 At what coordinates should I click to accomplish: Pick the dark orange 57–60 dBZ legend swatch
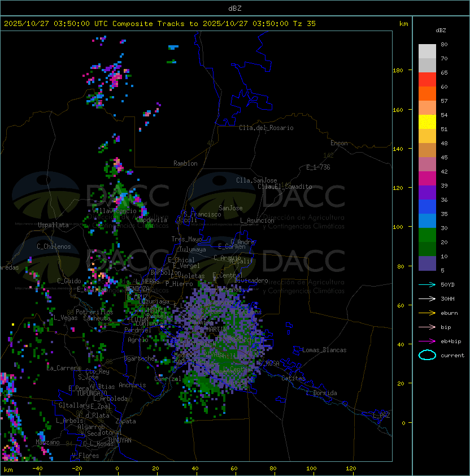point(427,93)
